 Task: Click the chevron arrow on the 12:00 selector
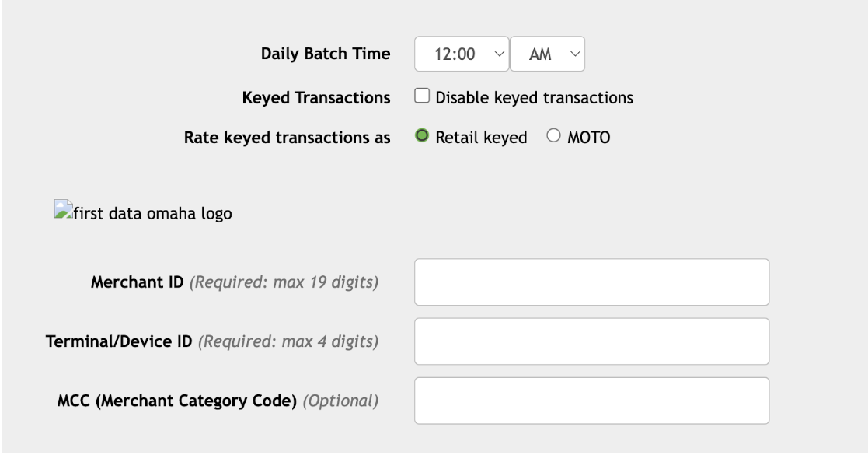coord(499,54)
